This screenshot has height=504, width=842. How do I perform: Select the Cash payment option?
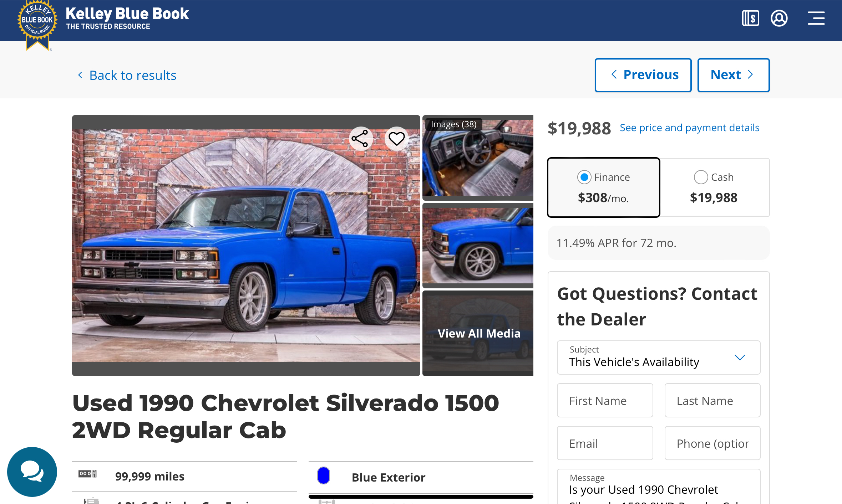tap(714, 187)
